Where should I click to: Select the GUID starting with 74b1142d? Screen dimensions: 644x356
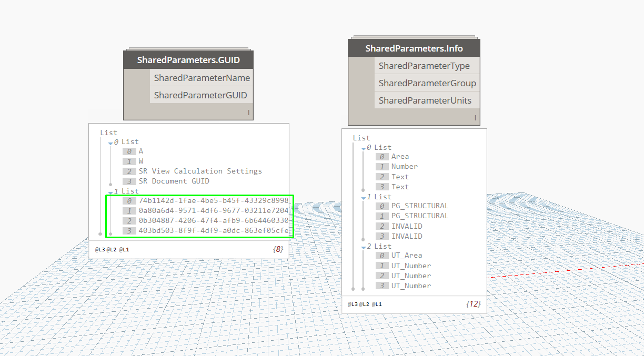(x=213, y=201)
